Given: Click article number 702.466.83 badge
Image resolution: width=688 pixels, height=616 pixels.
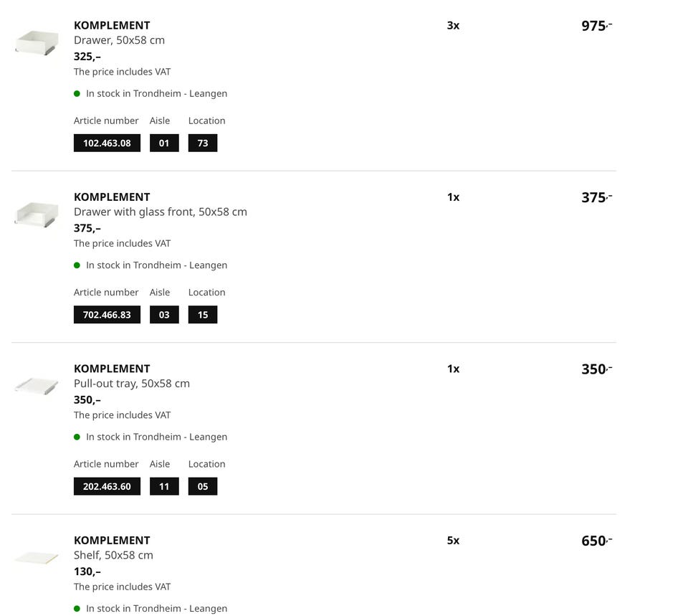Looking at the screenshot, I should click(x=107, y=315).
